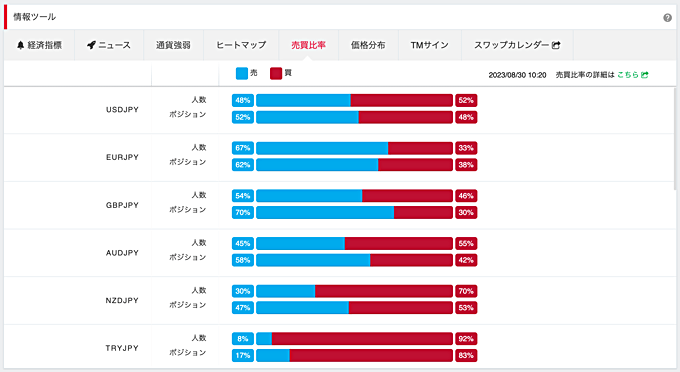Click the TRYJPY 92% buy badge
This screenshot has width=680, height=372.
point(466,339)
